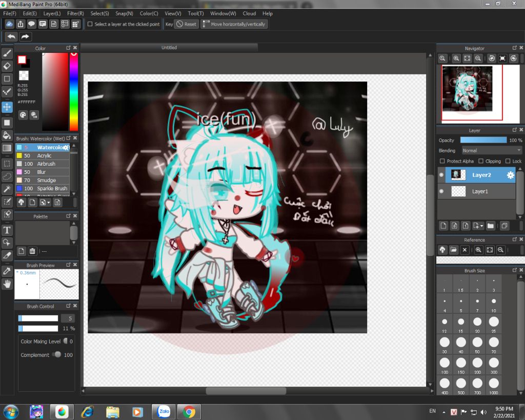Undock the Brush Size panel
525x420 pixels.
[515, 270]
